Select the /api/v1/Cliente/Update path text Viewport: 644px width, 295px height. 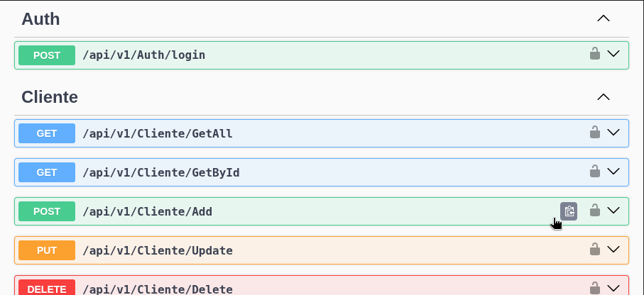158,250
